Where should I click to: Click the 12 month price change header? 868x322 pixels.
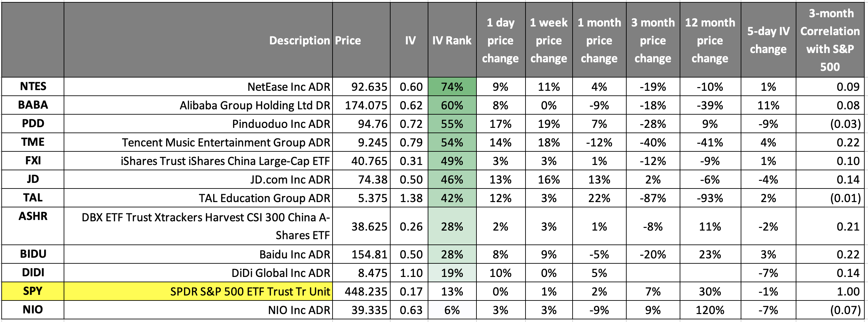(710, 40)
